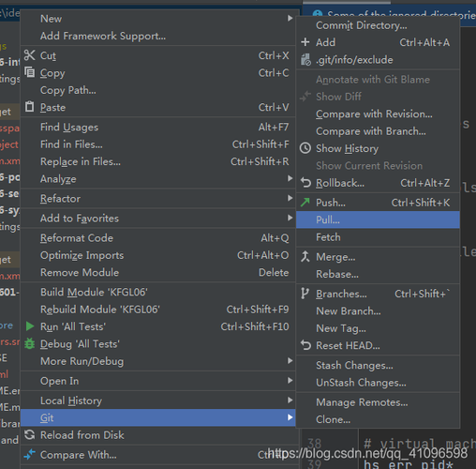476x469 pixels.
Task: Click the green Run 'All Tests' arrow icon
Action: 30,326
